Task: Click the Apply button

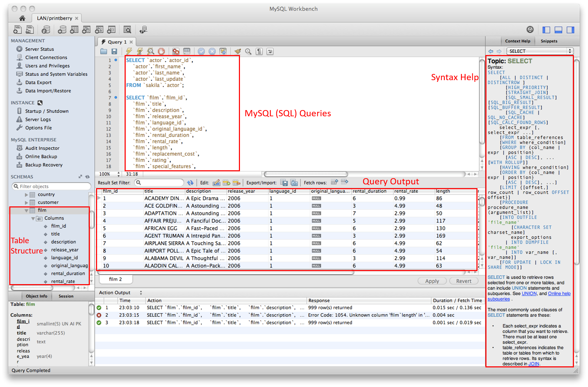Action: (x=432, y=281)
